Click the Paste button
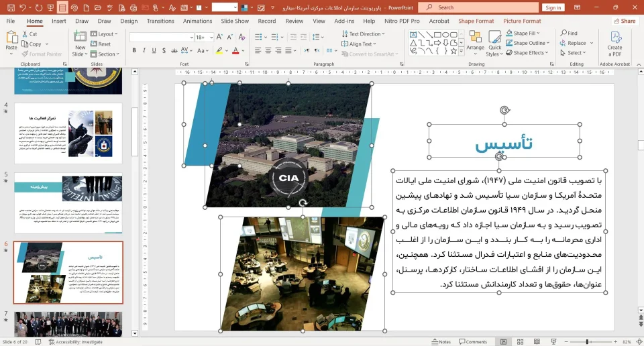The image size is (644, 346). coord(11,43)
